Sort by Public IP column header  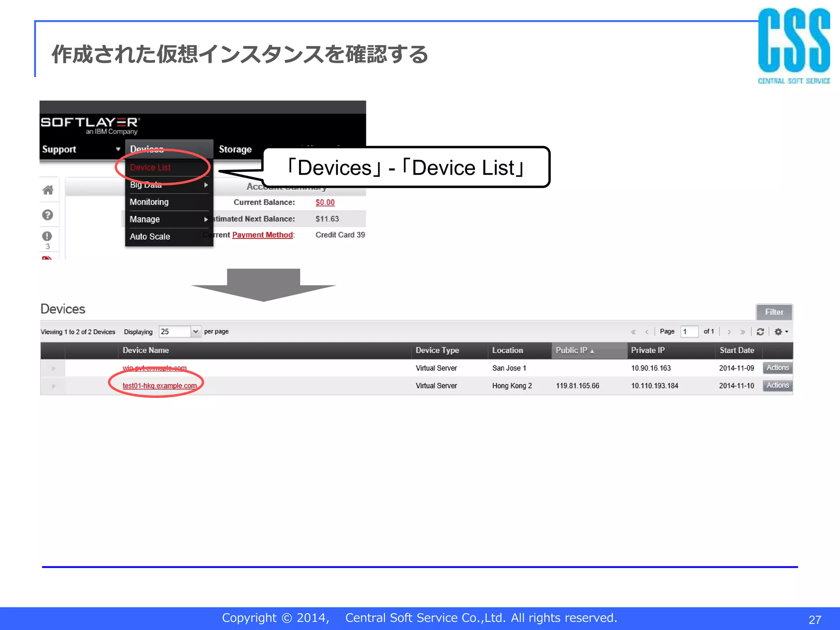[x=589, y=351]
